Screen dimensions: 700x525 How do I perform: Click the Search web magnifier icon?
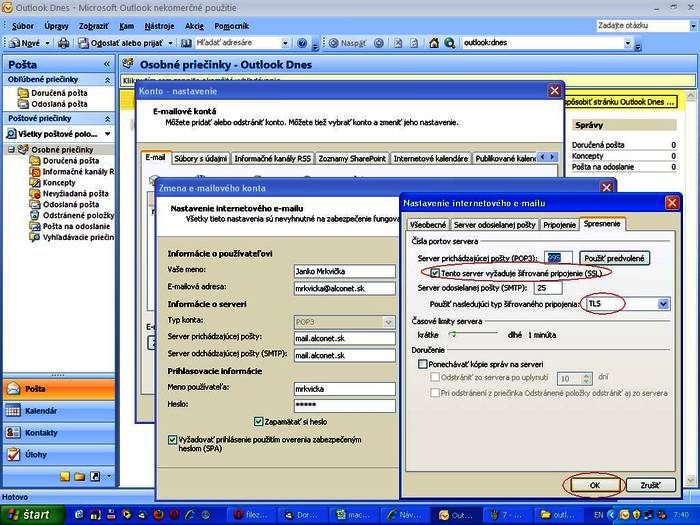coord(450,43)
